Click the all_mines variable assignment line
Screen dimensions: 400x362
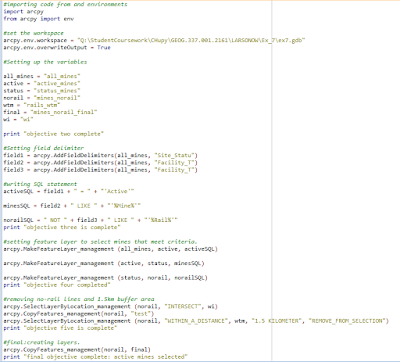click(x=42, y=76)
